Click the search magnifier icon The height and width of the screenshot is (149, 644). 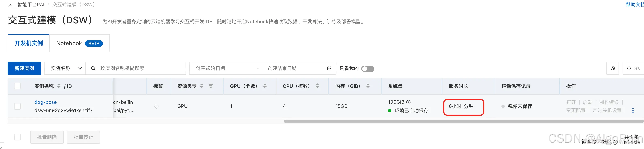pos(93,68)
